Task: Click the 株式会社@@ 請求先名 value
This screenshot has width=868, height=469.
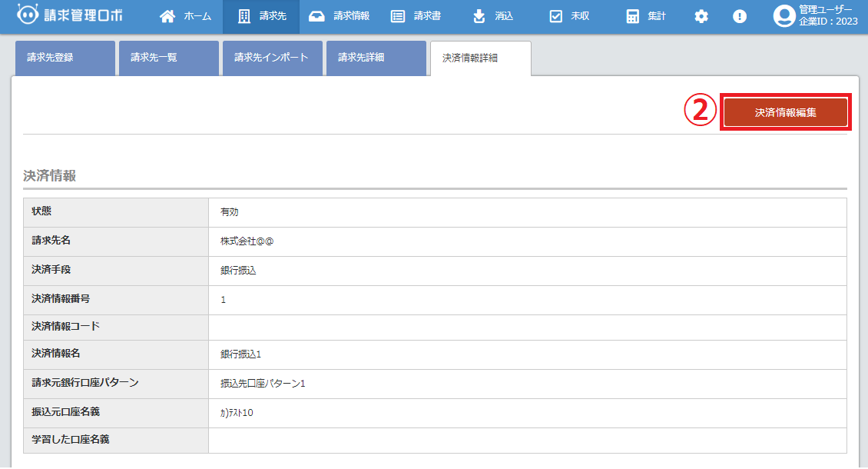Action: click(x=247, y=241)
